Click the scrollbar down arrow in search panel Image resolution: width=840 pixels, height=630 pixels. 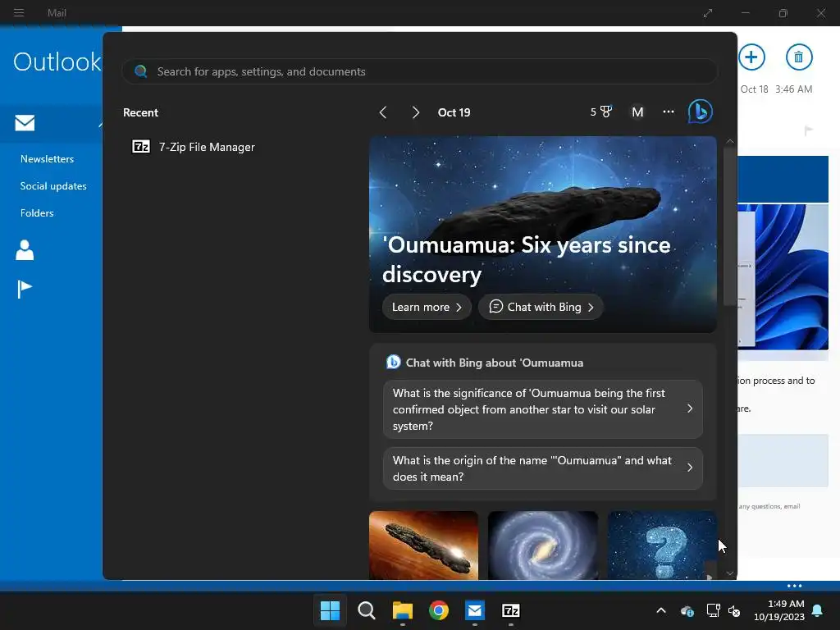click(x=729, y=573)
